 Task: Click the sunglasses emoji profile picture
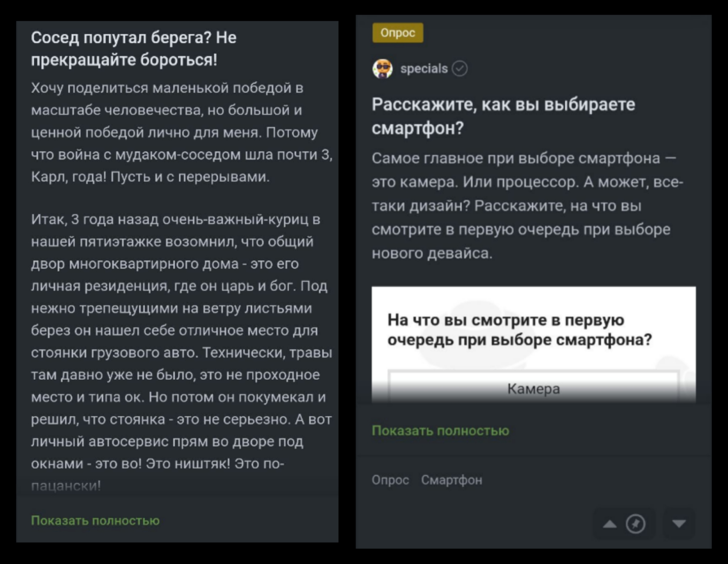(382, 68)
